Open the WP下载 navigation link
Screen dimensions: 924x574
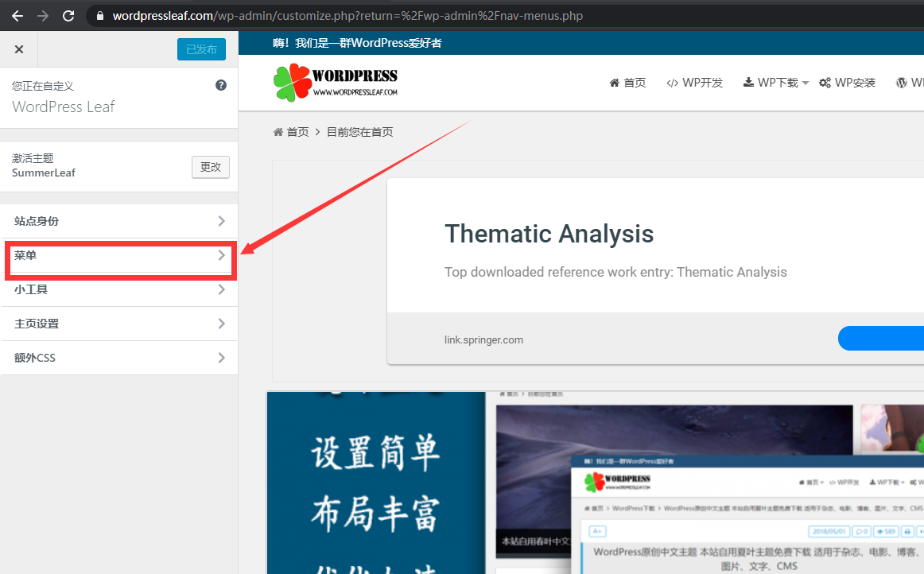pos(778,83)
